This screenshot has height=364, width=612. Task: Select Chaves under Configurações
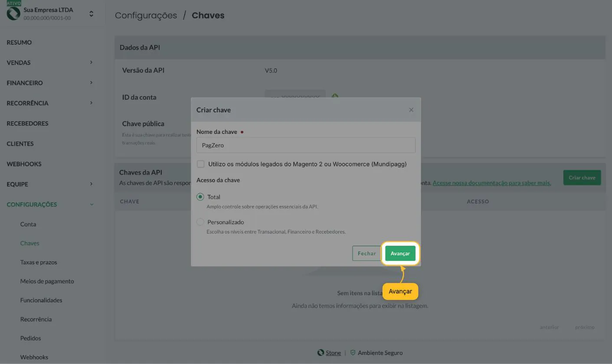point(29,243)
